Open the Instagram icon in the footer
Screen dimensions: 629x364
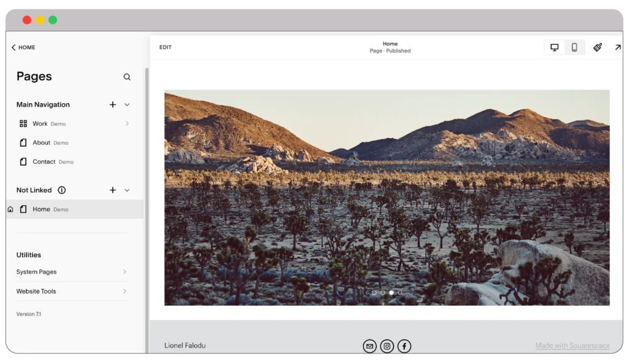(386, 346)
